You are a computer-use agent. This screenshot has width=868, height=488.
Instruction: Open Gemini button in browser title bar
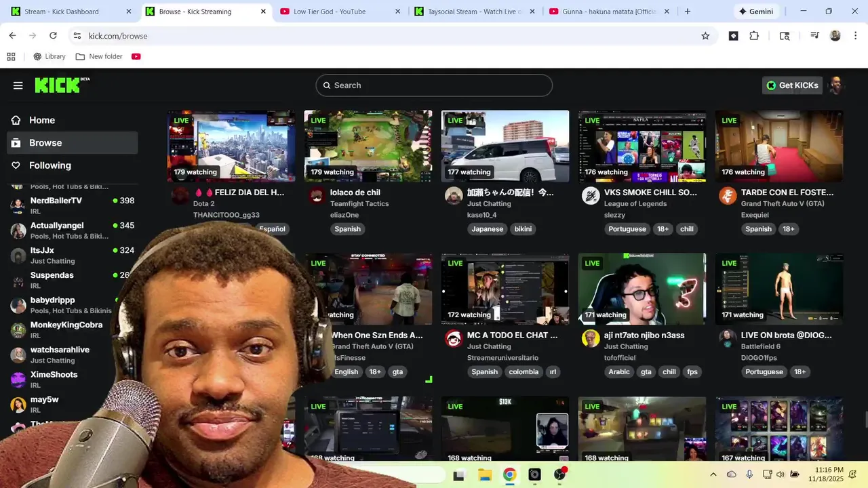click(756, 12)
